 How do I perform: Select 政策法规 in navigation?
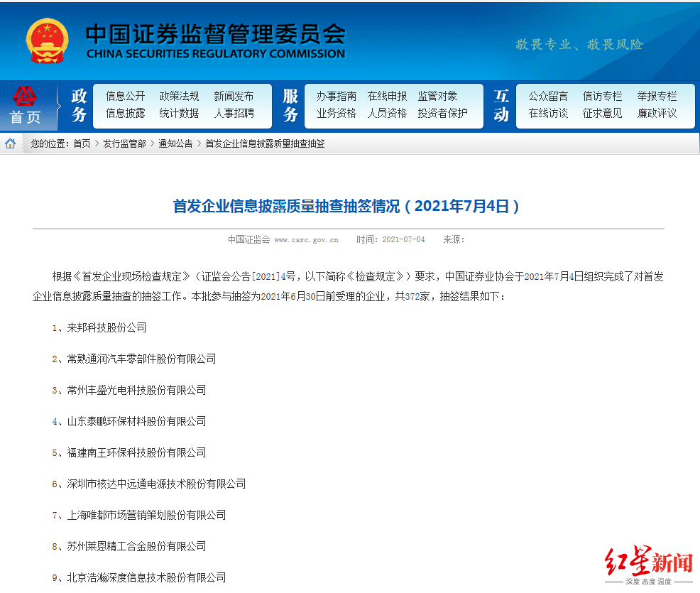point(179,96)
